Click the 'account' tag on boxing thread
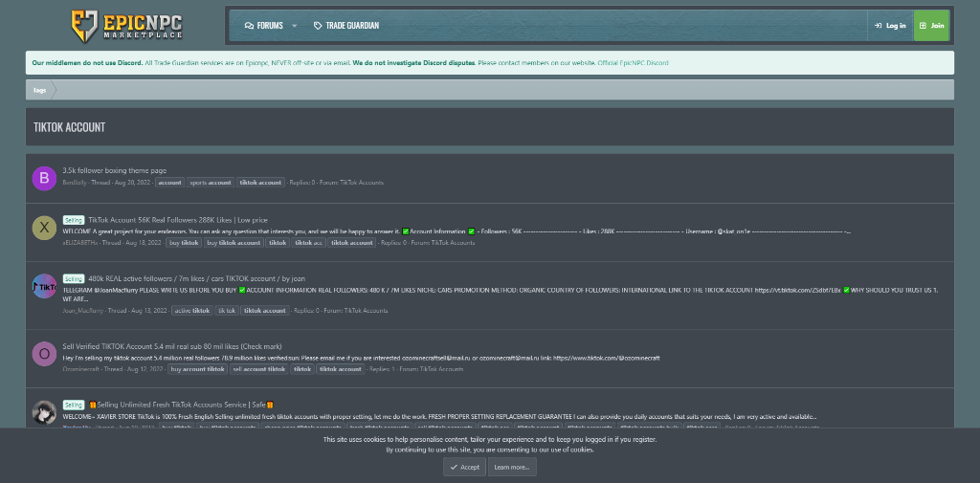Screen dimensions: 980x483 pos(169,183)
